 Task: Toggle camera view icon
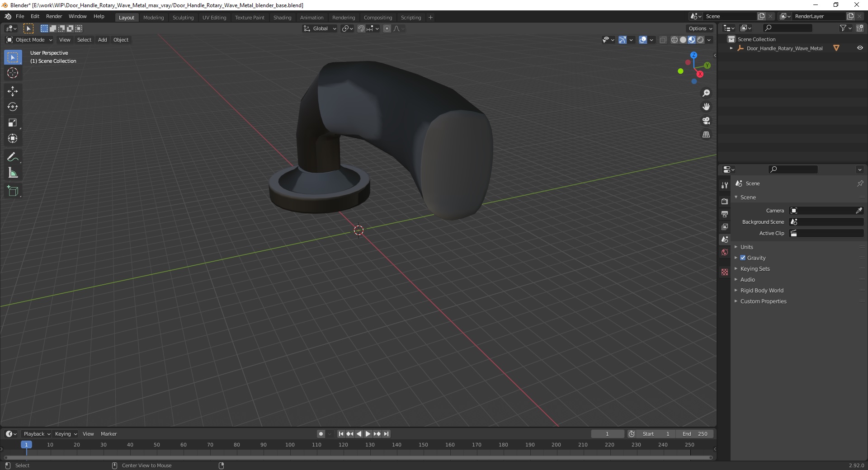[706, 121]
